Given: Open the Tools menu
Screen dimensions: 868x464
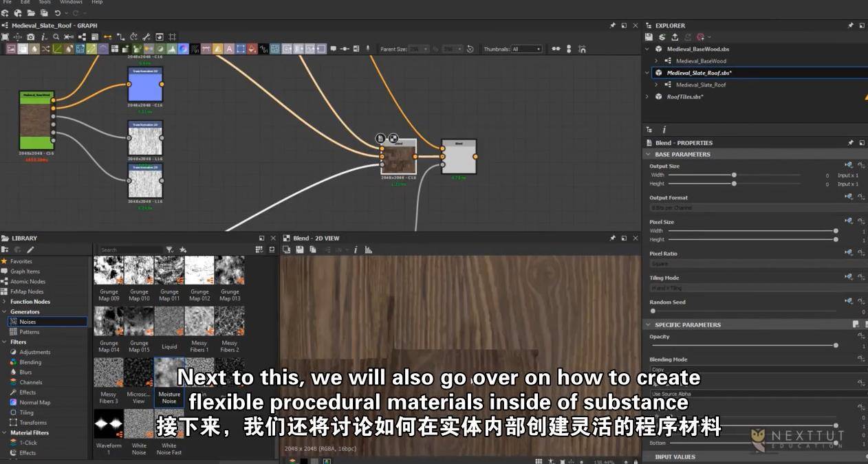Looking at the screenshot, I should 44,2.
